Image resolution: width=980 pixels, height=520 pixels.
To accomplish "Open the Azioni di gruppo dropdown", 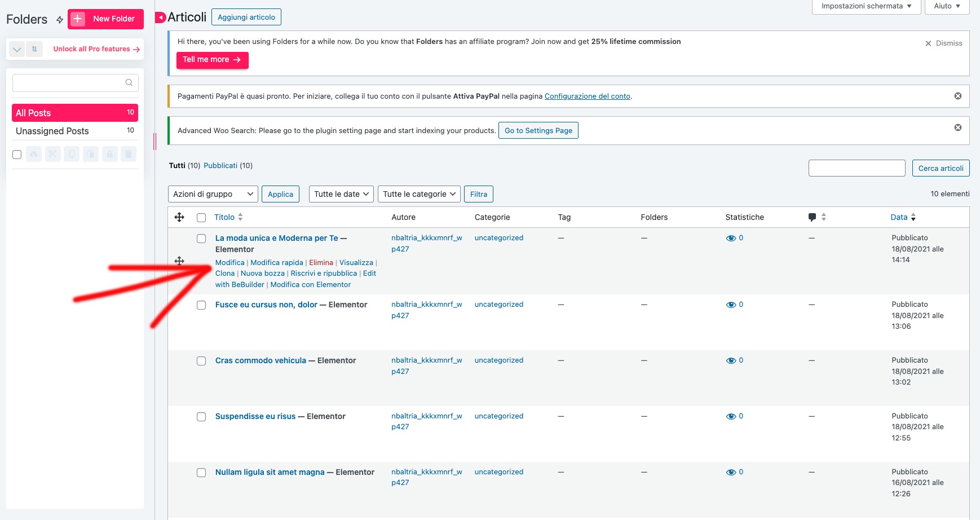I will (213, 194).
